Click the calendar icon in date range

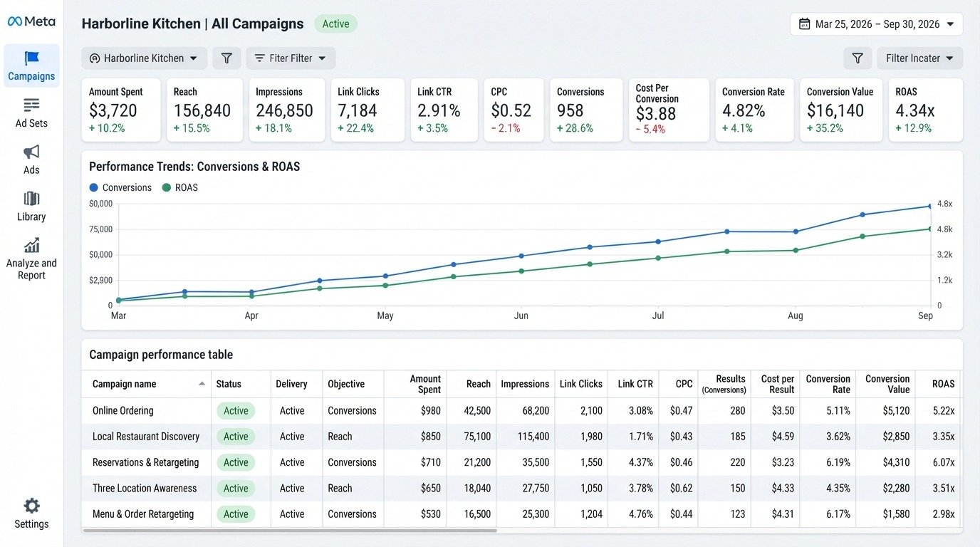(804, 24)
